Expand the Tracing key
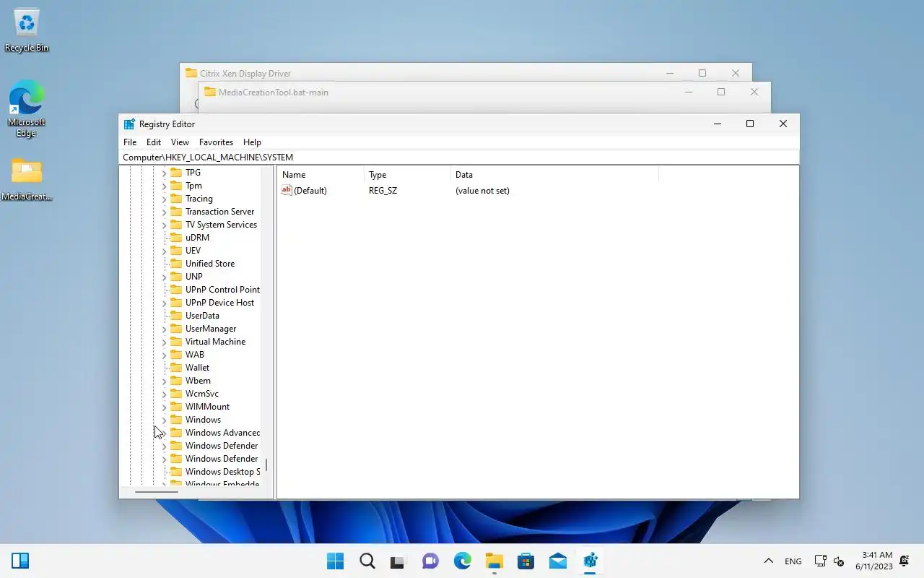This screenshot has width=924, height=578. [164, 199]
